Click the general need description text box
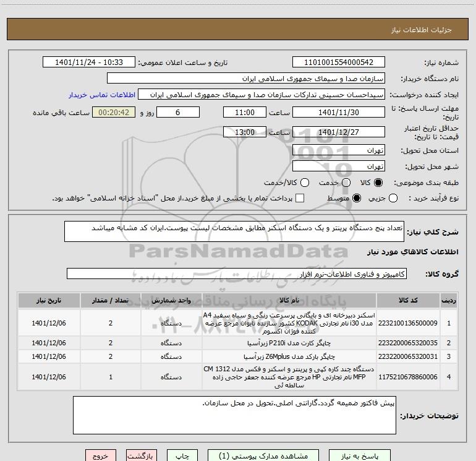The image size is (476, 461). (x=234, y=231)
